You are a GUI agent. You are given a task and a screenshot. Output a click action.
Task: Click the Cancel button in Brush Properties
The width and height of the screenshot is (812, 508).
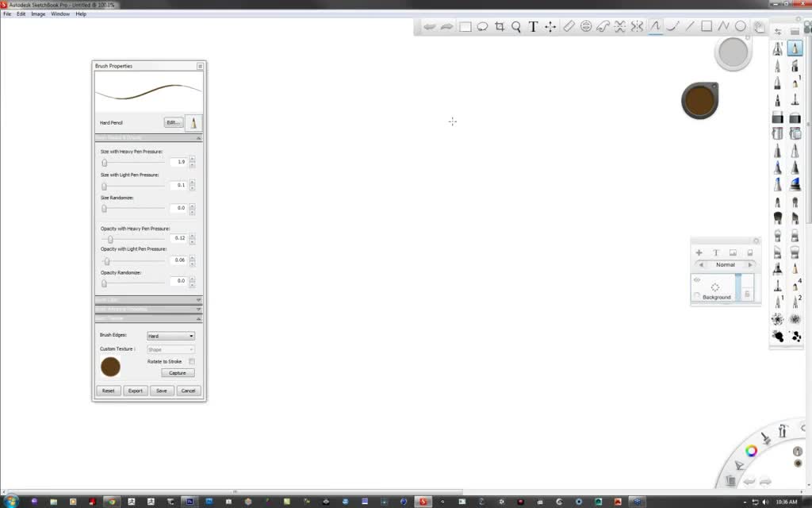pyautogui.click(x=189, y=391)
